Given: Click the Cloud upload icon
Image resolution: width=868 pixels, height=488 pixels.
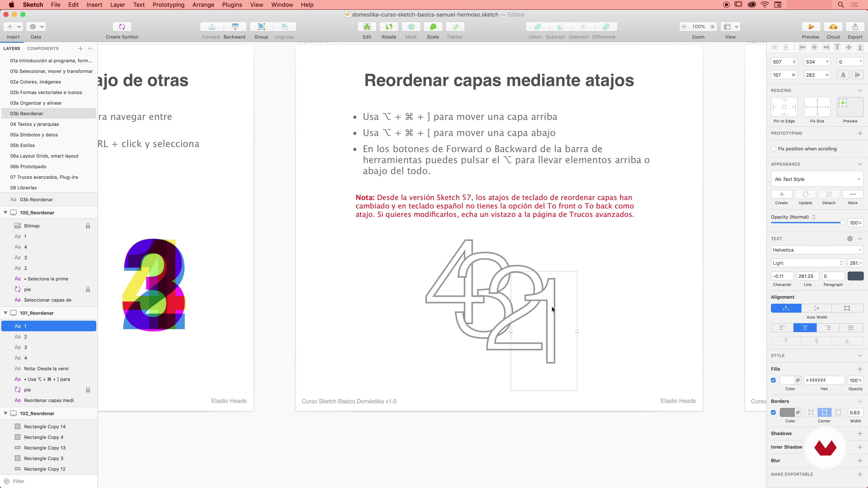Looking at the screenshot, I should (x=833, y=27).
